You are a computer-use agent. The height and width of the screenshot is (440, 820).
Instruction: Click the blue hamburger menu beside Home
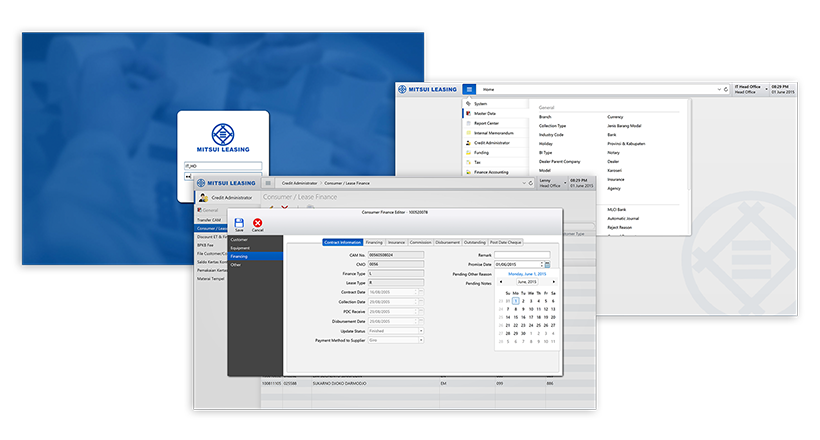[x=470, y=89]
